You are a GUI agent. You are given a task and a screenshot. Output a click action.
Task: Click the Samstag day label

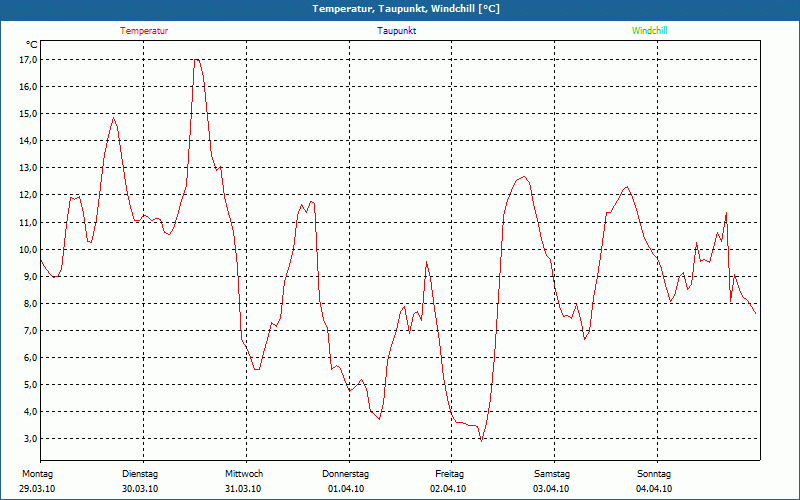pyautogui.click(x=552, y=474)
